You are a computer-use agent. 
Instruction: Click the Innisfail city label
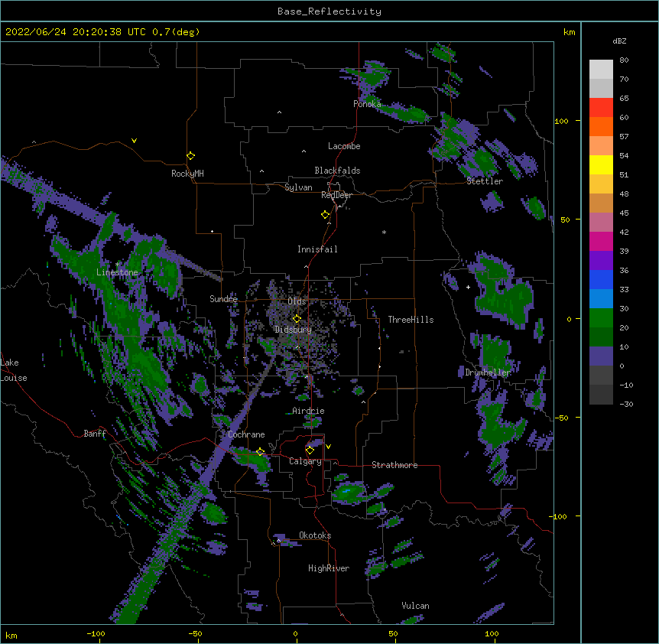[317, 249]
